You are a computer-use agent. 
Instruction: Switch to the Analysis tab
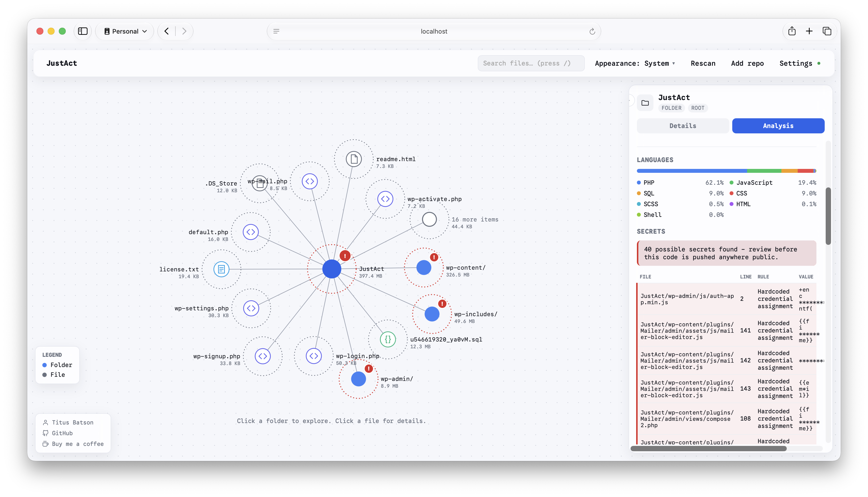tap(778, 126)
